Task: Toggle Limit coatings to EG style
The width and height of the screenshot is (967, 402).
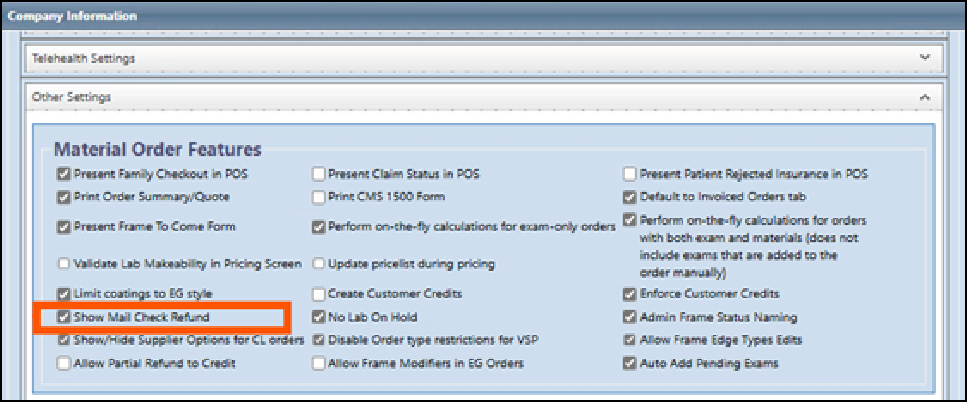Action: [65, 294]
